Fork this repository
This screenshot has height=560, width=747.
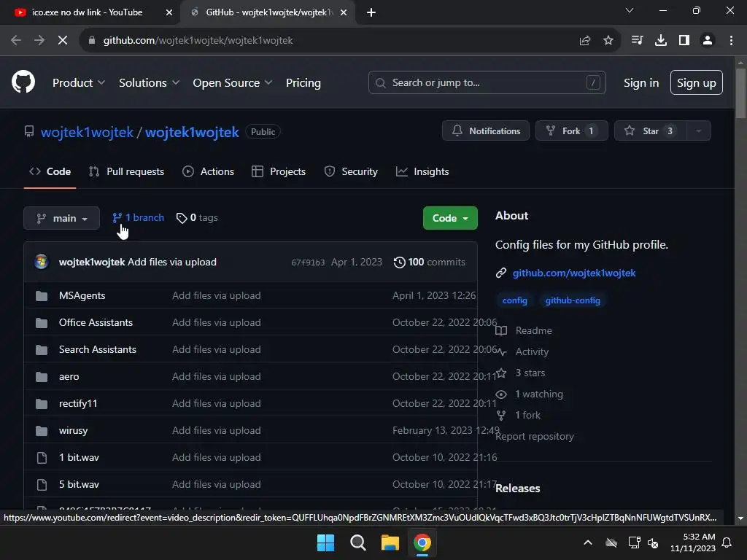571,131
